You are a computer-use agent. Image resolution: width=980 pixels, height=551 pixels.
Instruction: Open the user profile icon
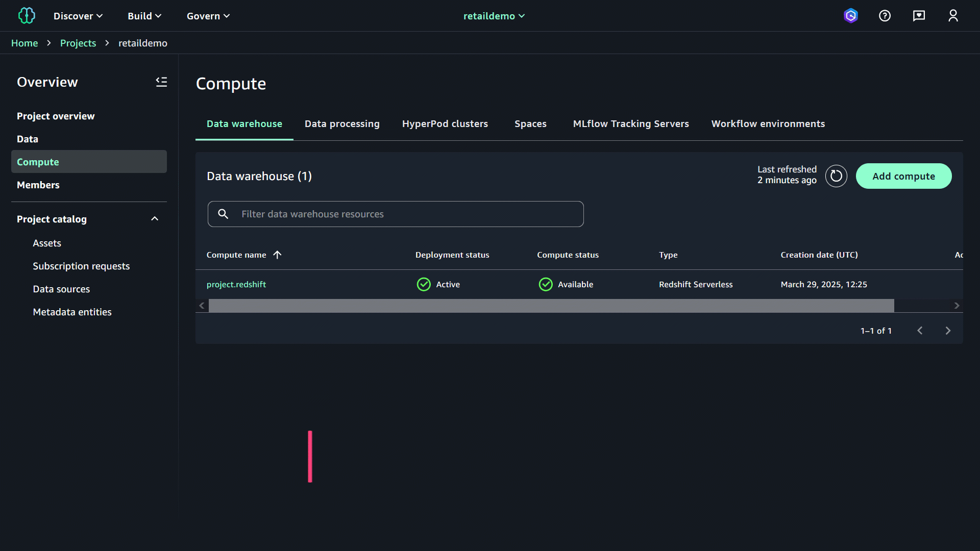point(953,16)
